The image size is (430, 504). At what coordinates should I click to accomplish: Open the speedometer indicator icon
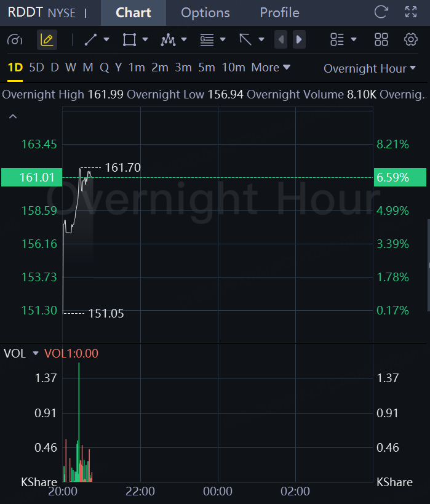[x=15, y=40]
